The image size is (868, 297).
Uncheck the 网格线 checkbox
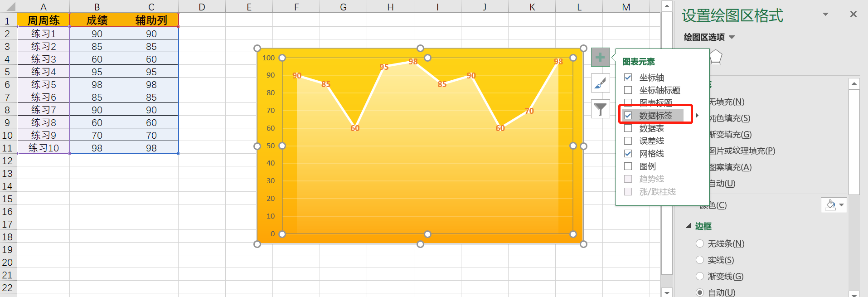point(628,154)
